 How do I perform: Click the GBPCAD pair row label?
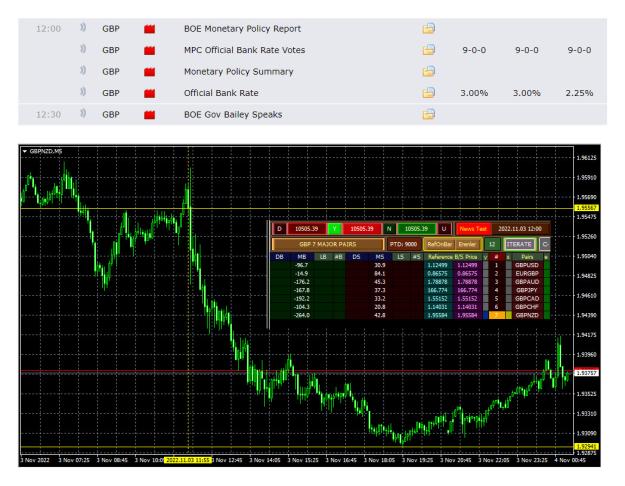click(x=527, y=299)
